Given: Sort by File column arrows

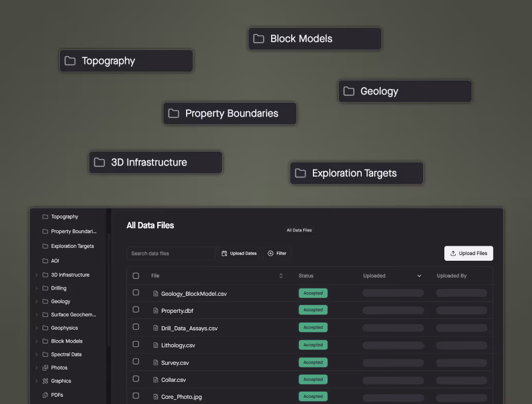Looking at the screenshot, I should (281, 276).
